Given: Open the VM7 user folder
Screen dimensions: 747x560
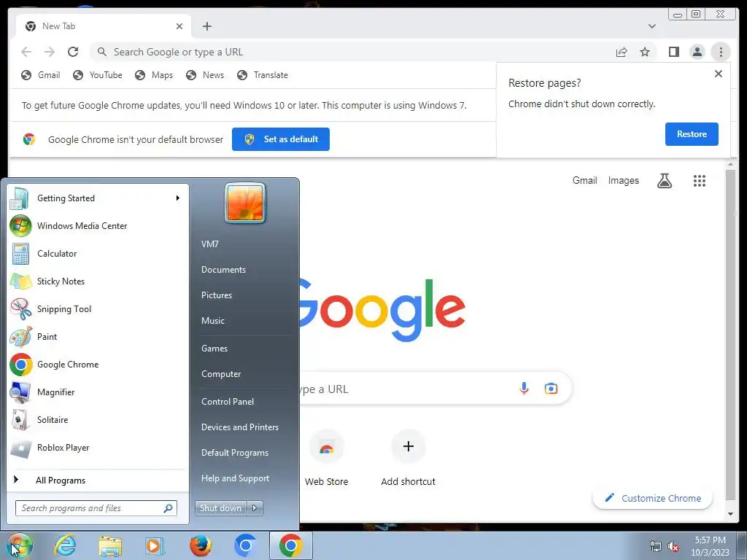Looking at the screenshot, I should pos(209,244).
